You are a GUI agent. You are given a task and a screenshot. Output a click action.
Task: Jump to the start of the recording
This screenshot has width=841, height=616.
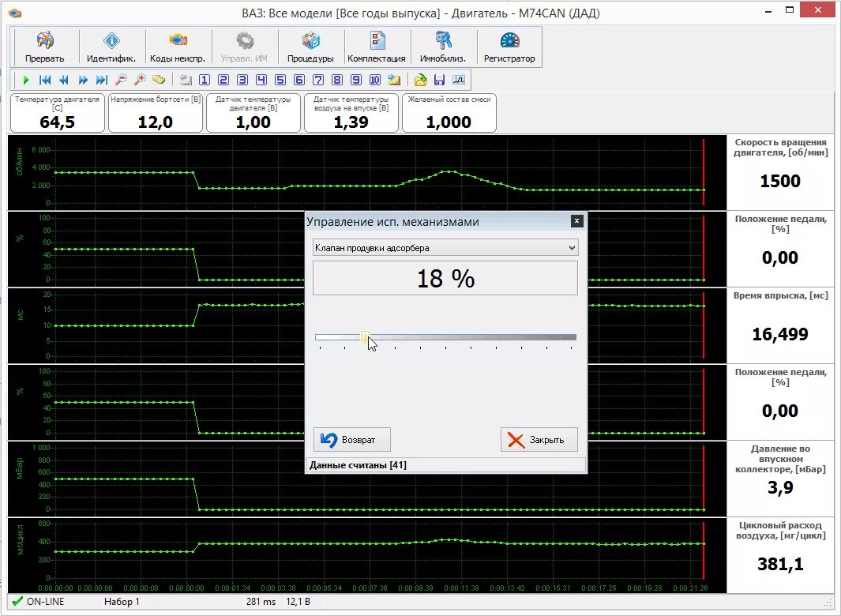coord(45,80)
